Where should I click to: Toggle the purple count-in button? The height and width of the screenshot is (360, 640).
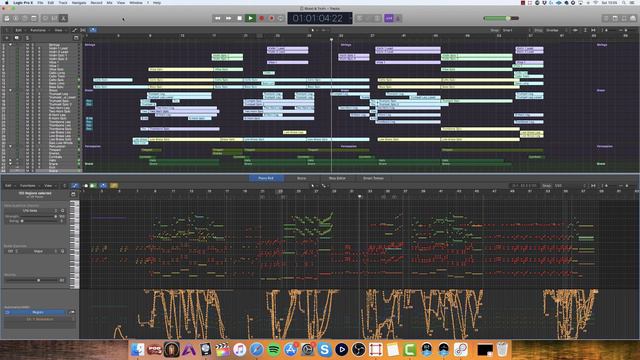coord(389,18)
